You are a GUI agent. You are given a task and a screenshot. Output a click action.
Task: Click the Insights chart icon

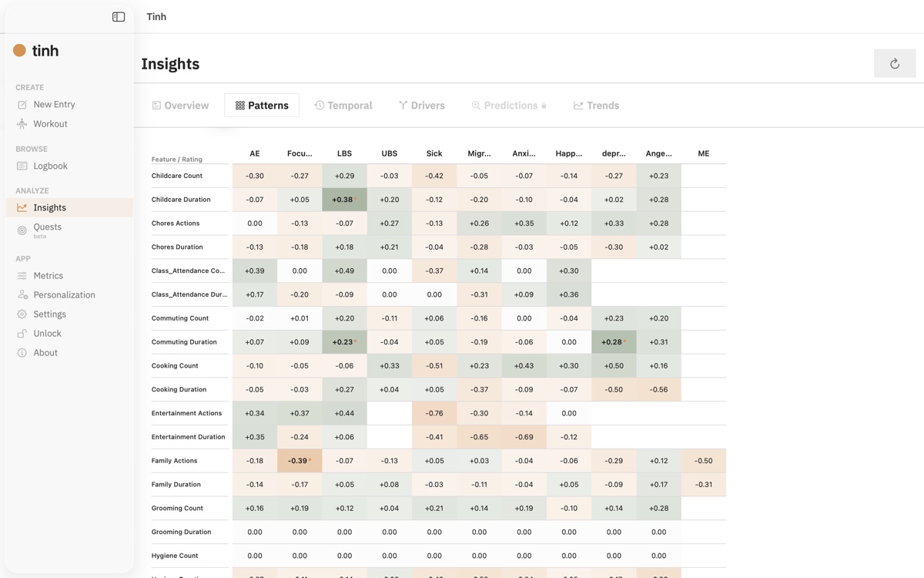pyautogui.click(x=22, y=207)
